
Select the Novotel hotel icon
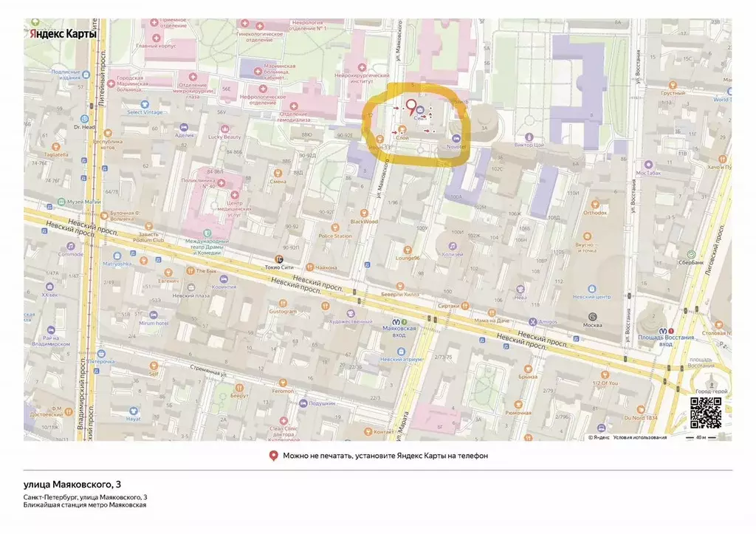click(x=456, y=140)
